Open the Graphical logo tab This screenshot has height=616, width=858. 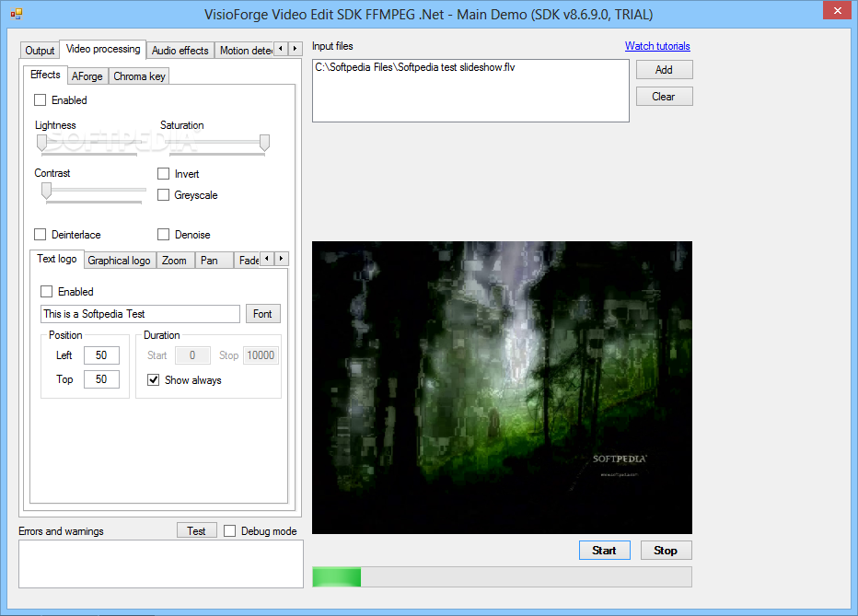pyautogui.click(x=119, y=261)
